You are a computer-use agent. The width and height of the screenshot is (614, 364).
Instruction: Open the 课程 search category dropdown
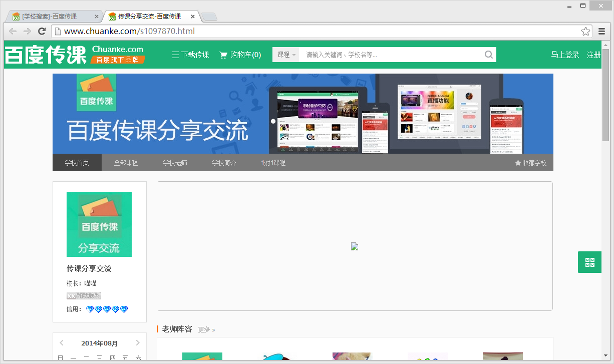click(x=285, y=54)
